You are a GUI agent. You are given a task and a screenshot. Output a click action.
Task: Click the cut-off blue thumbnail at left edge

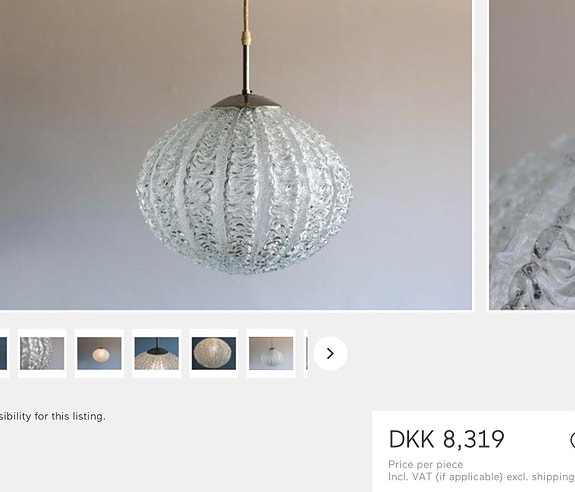pos(4,353)
